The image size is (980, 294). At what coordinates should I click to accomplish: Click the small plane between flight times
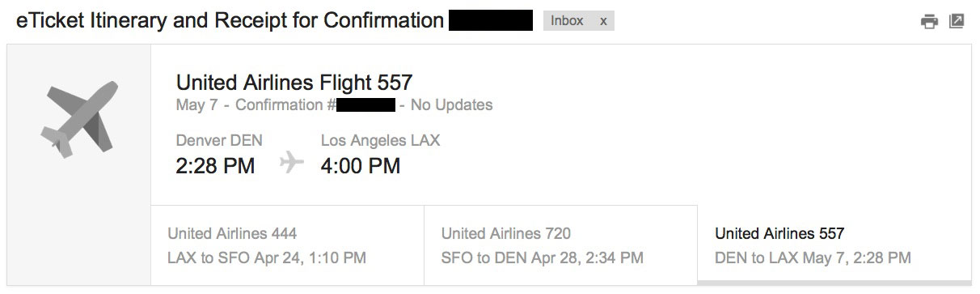tap(291, 164)
